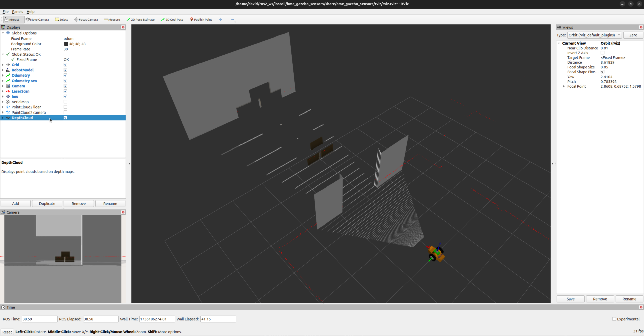Pick the 2D Goal Pose tool

[172, 19]
